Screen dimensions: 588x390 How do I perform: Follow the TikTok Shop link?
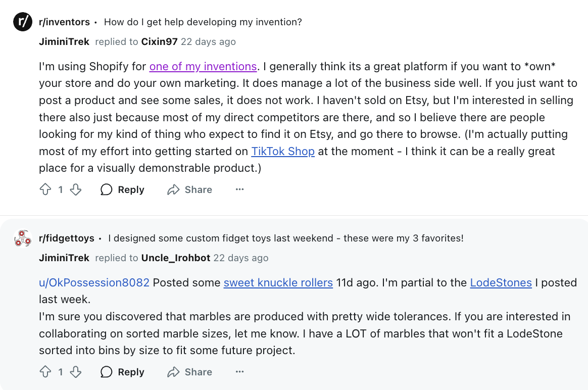click(x=283, y=151)
